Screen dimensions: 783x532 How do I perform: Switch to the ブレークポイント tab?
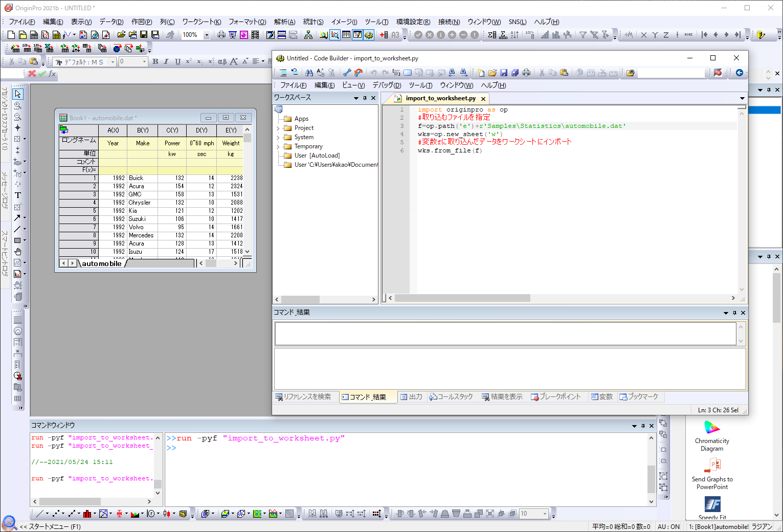[555, 397]
